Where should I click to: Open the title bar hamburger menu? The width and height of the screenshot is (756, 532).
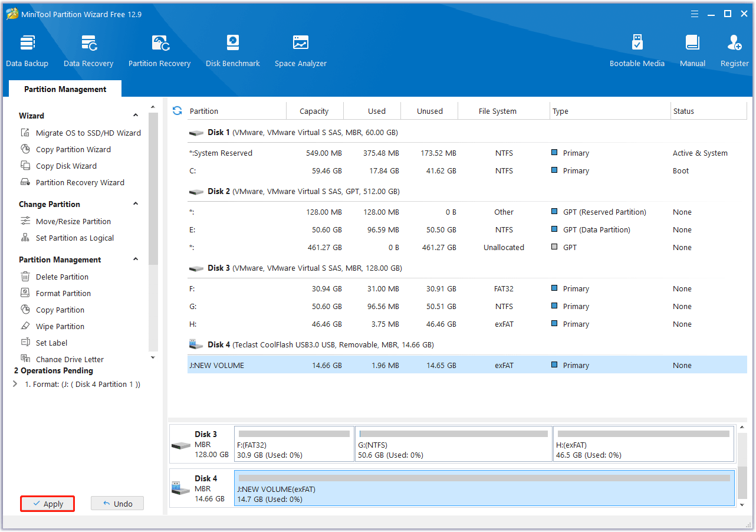click(x=694, y=14)
